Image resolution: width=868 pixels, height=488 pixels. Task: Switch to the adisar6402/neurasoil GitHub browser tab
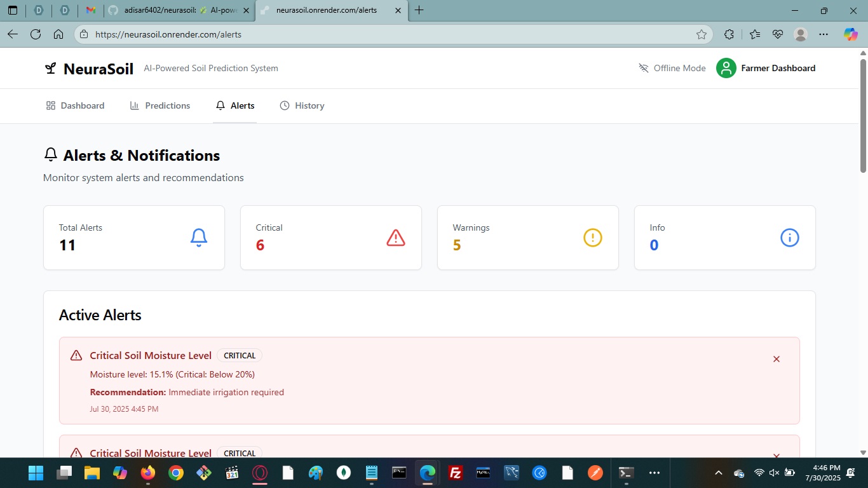[x=179, y=10]
